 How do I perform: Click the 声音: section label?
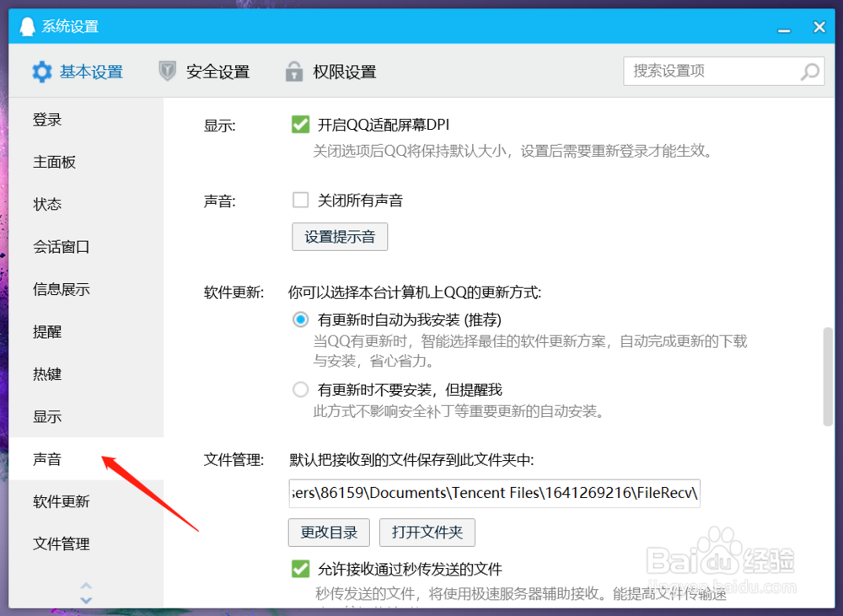[219, 201]
